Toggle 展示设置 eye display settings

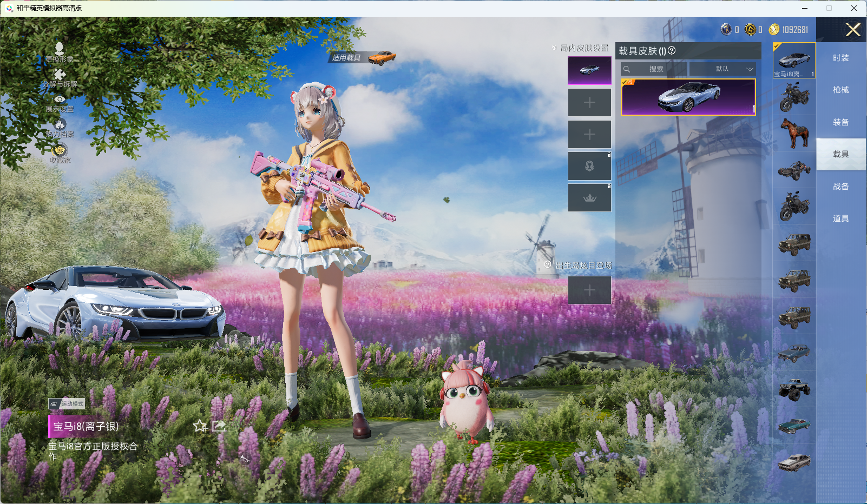coord(60,100)
